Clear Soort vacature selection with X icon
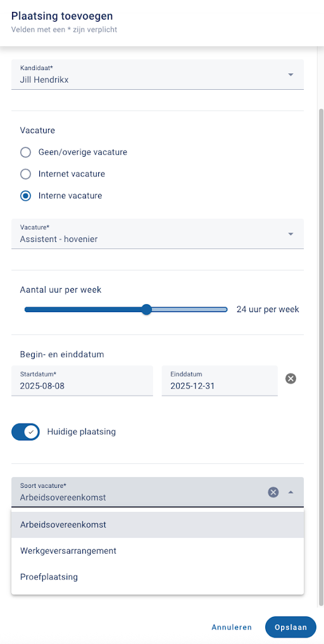 tap(273, 492)
